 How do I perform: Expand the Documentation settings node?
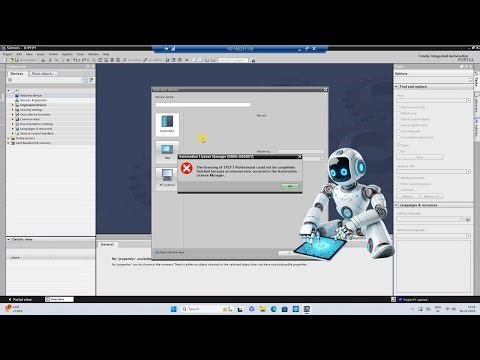[13, 124]
